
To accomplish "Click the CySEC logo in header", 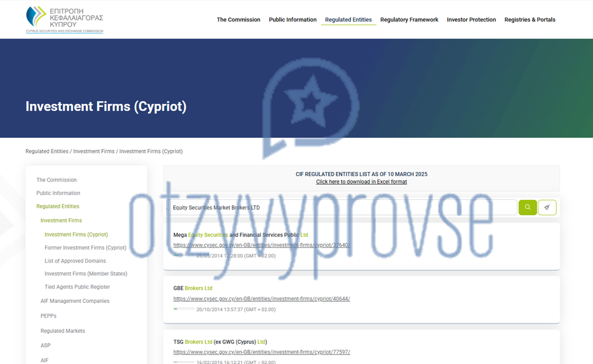I will 64,20.
